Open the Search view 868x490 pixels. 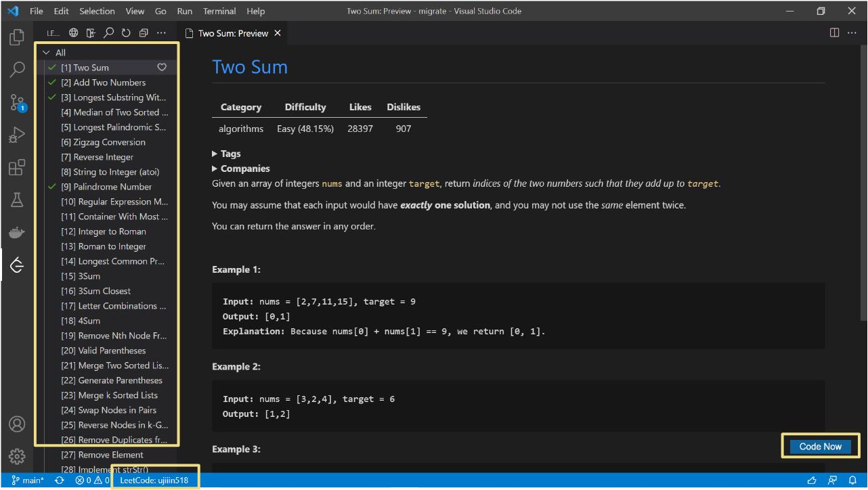coord(17,70)
